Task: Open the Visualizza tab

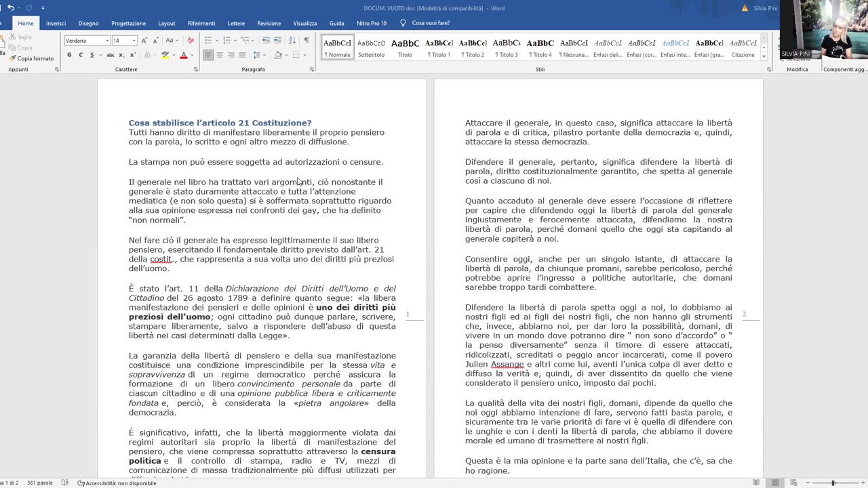Action: (305, 23)
